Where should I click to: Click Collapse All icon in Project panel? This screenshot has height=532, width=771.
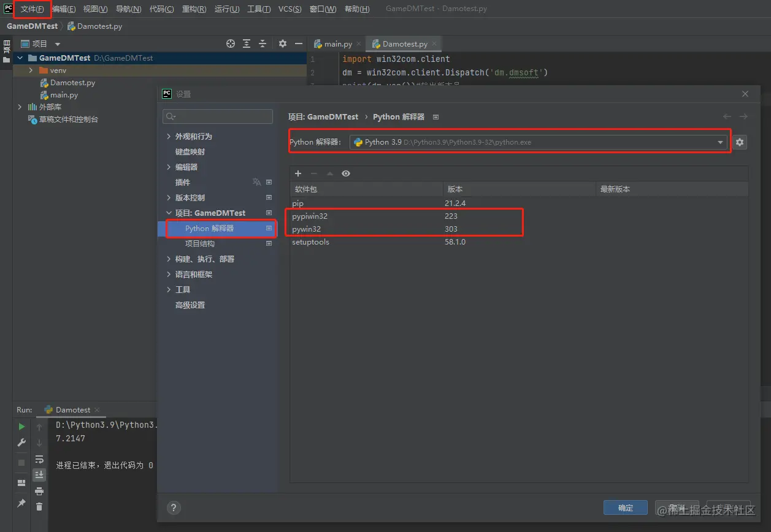pos(263,44)
